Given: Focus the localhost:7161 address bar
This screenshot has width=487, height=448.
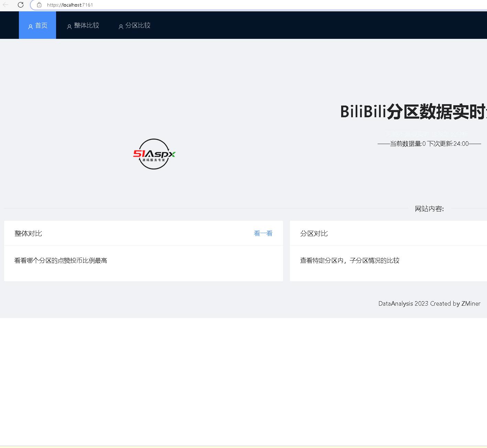Looking at the screenshot, I should [x=259, y=5].
